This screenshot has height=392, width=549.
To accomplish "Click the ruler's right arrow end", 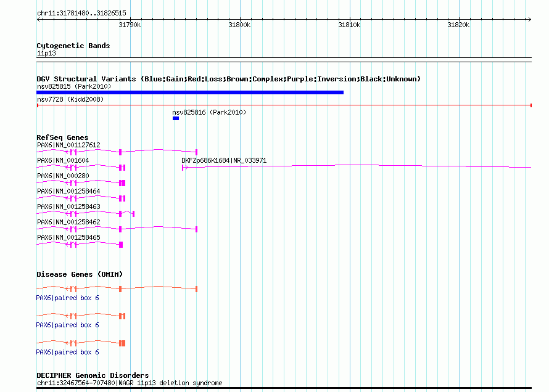I will click(529, 20).
